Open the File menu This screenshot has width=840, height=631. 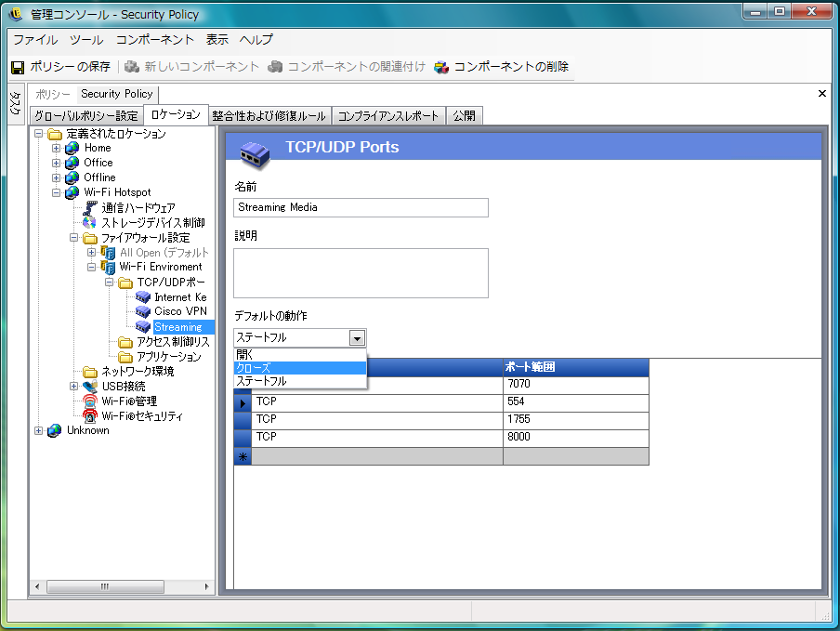point(35,40)
